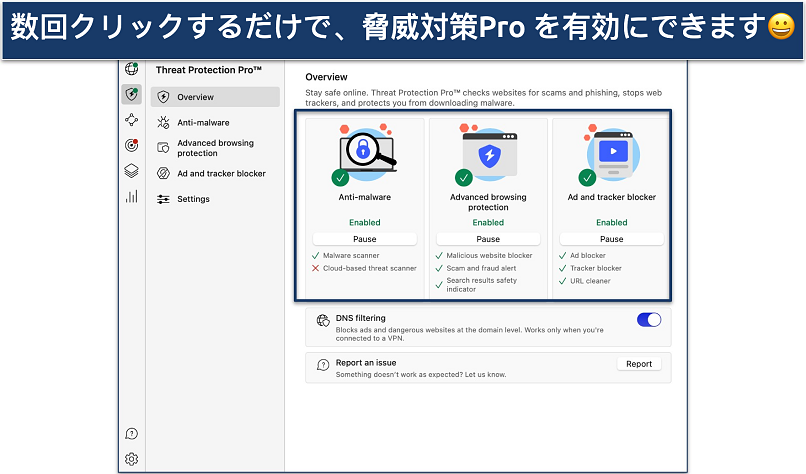
Task: Pause Advanced browsing protection
Action: [x=488, y=239]
